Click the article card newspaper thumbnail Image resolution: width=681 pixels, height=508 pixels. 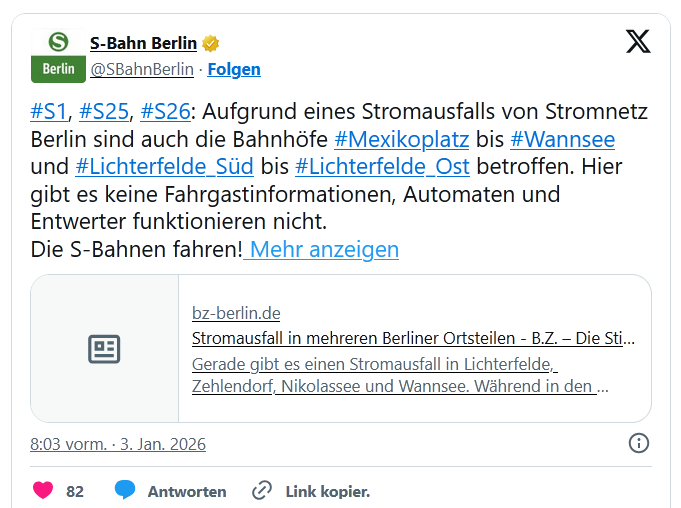(x=105, y=349)
